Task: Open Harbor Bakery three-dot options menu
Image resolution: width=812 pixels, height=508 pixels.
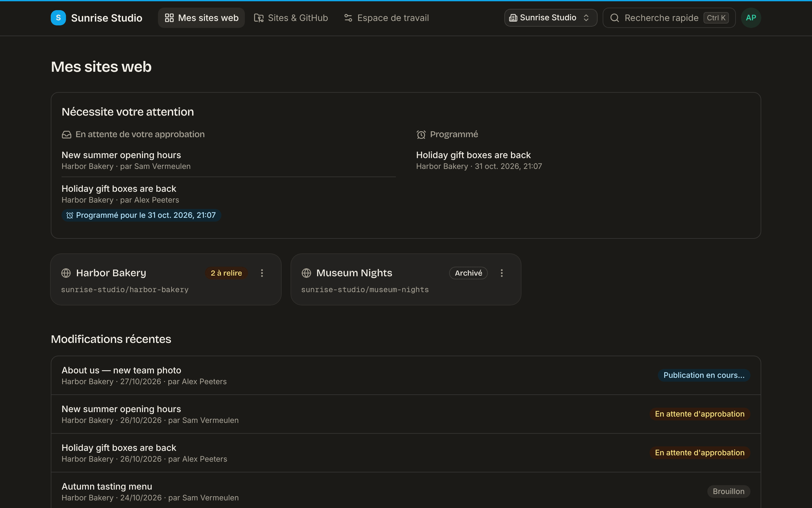Action: 262,273
